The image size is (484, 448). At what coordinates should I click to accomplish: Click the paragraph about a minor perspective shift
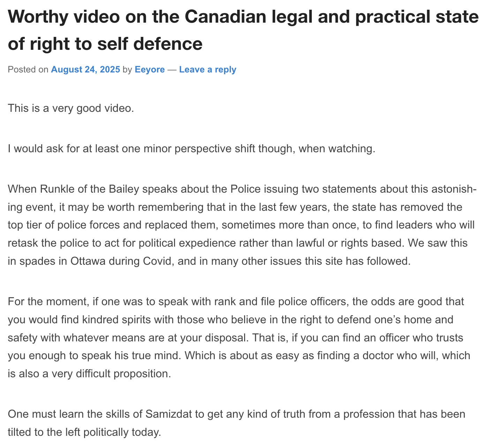[x=191, y=149]
